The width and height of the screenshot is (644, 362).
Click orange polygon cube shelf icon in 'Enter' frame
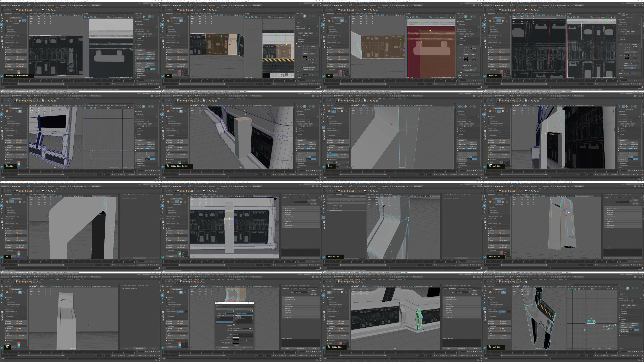tap(354, 101)
